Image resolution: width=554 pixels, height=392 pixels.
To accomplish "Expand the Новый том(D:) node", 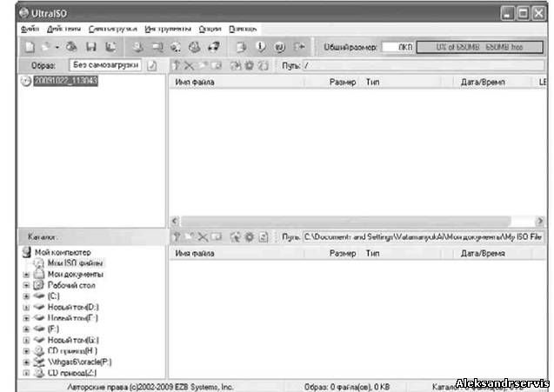I will tap(26, 307).
